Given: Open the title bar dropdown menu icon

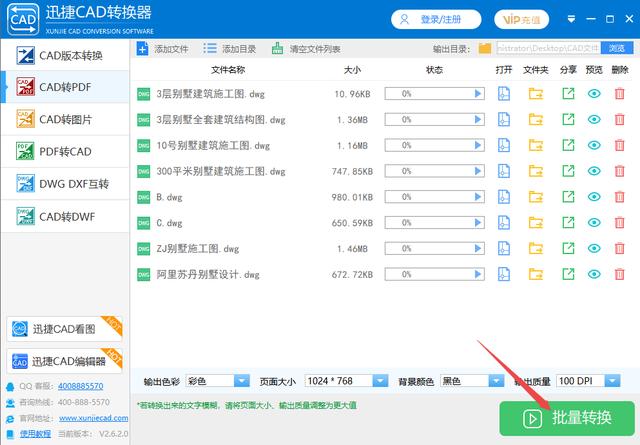Looking at the screenshot, I should click(571, 19).
